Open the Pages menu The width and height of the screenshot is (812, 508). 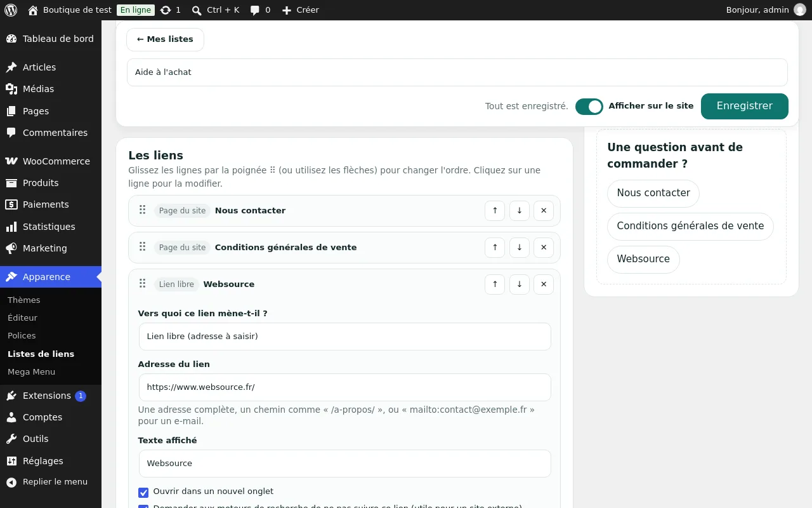pos(51,111)
